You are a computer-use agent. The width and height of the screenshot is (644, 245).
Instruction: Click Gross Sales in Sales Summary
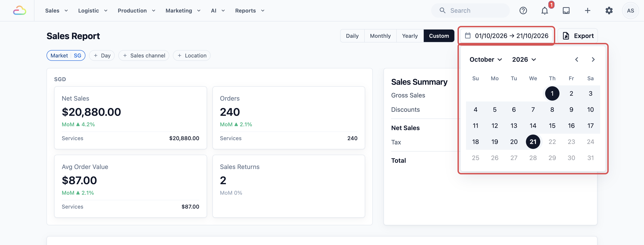(408, 95)
